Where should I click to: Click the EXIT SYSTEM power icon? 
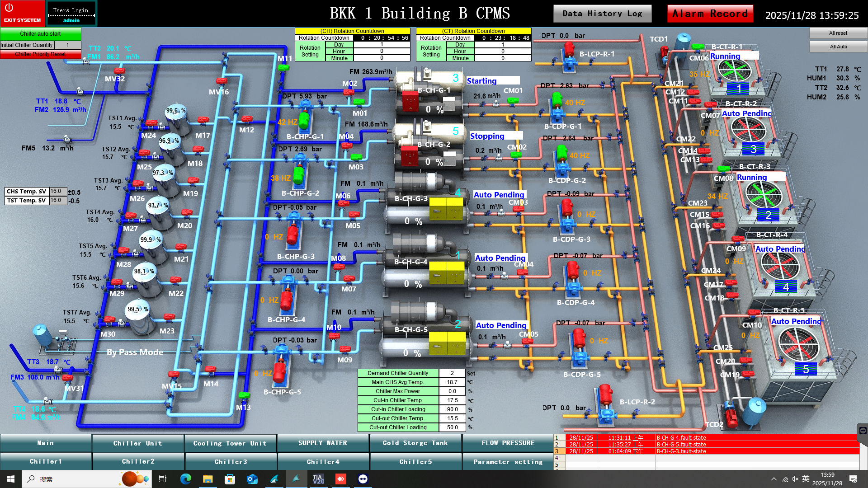pos(9,8)
